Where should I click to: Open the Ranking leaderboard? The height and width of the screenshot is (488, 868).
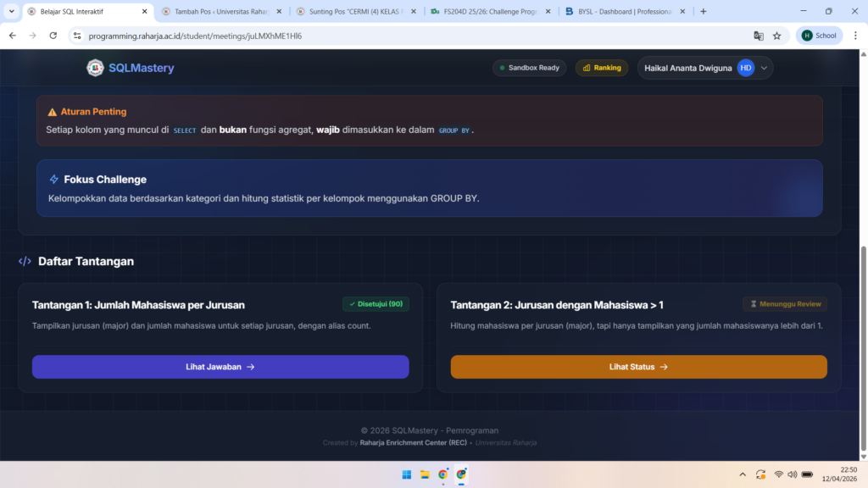pyautogui.click(x=602, y=68)
